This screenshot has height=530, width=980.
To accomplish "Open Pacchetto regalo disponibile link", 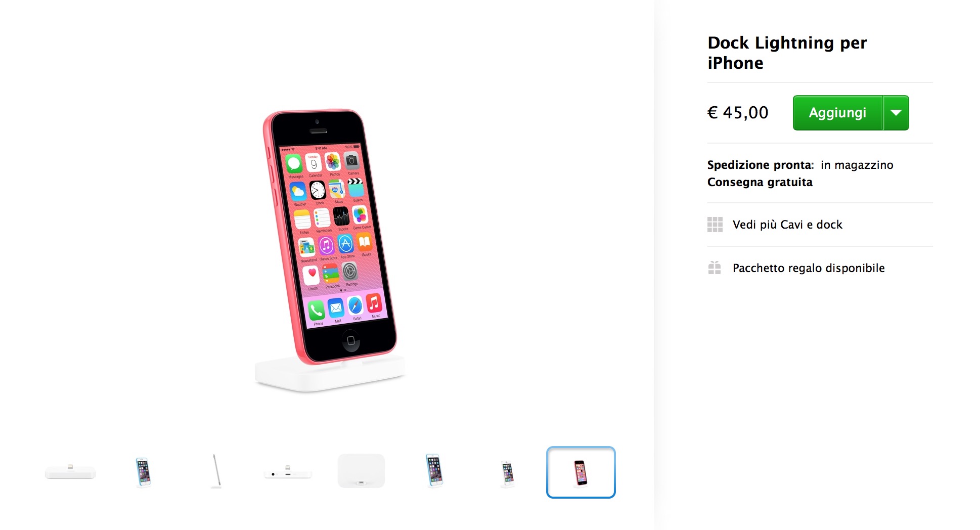I will point(809,268).
